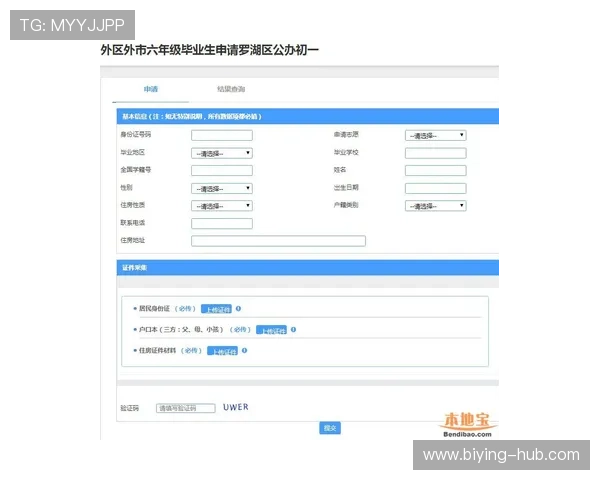
Task: Click the 验证码 input field
Action: (186, 408)
